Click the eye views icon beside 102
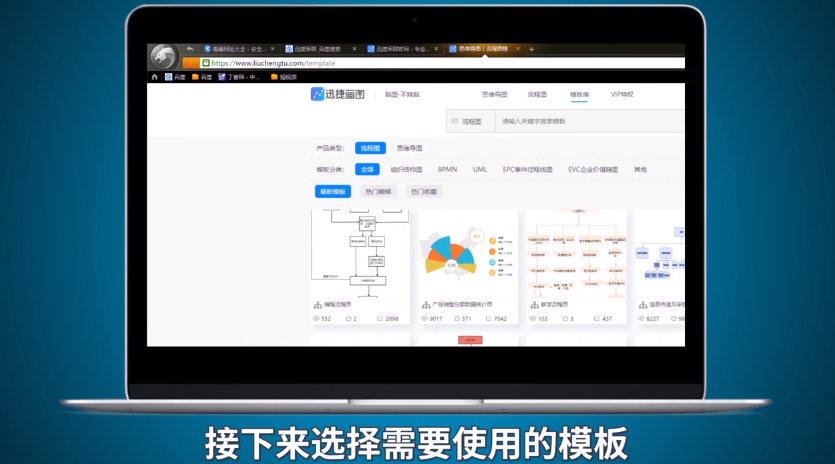This screenshot has width=835, height=464. (533, 319)
